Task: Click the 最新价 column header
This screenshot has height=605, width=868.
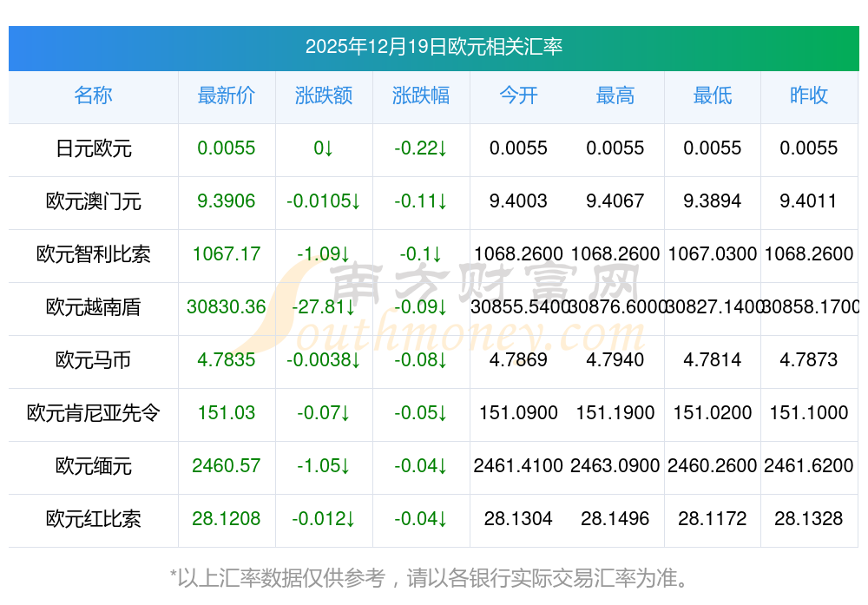Action: point(227,95)
